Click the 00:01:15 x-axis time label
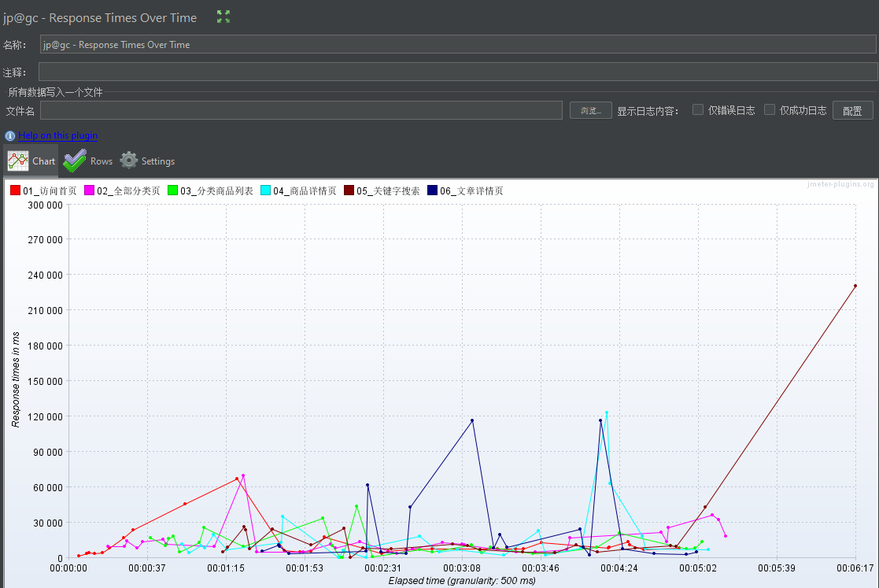Image resolution: width=879 pixels, height=588 pixels. 226,568
